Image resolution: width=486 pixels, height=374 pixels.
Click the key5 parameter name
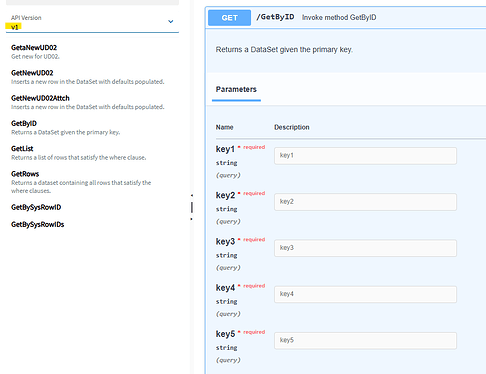point(225,334)
